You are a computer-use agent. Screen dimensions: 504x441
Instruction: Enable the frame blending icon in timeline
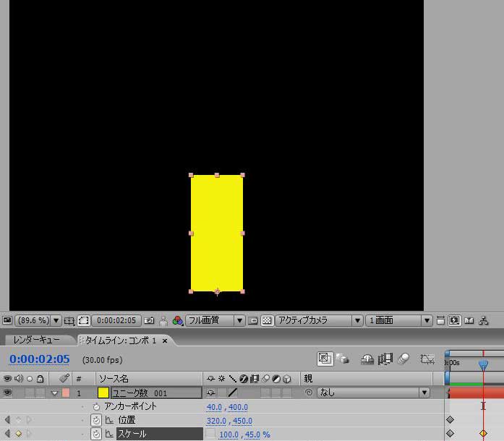[x=385, y=359]
